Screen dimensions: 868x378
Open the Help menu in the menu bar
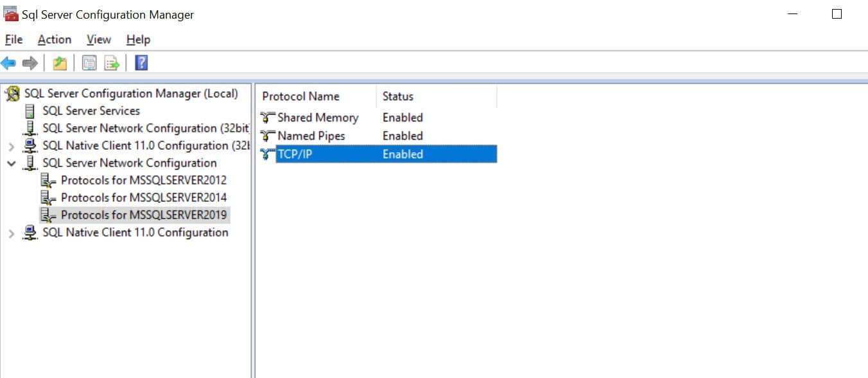tap(138, 40)
